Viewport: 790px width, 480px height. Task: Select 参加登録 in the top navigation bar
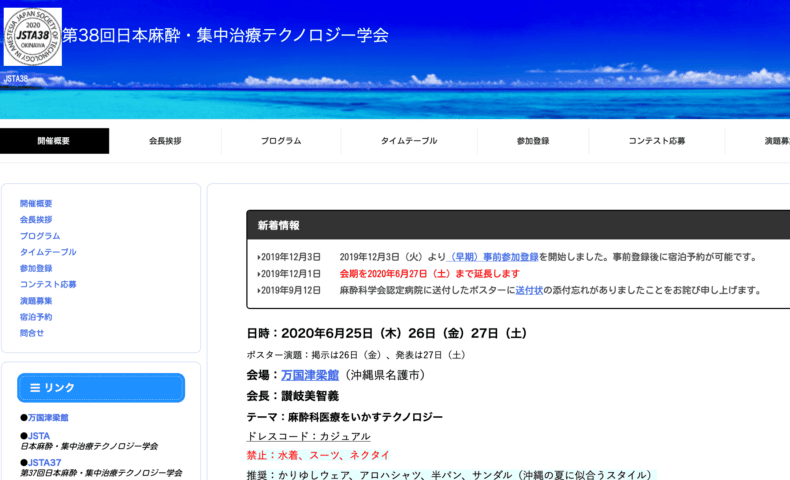coord(532,141)
